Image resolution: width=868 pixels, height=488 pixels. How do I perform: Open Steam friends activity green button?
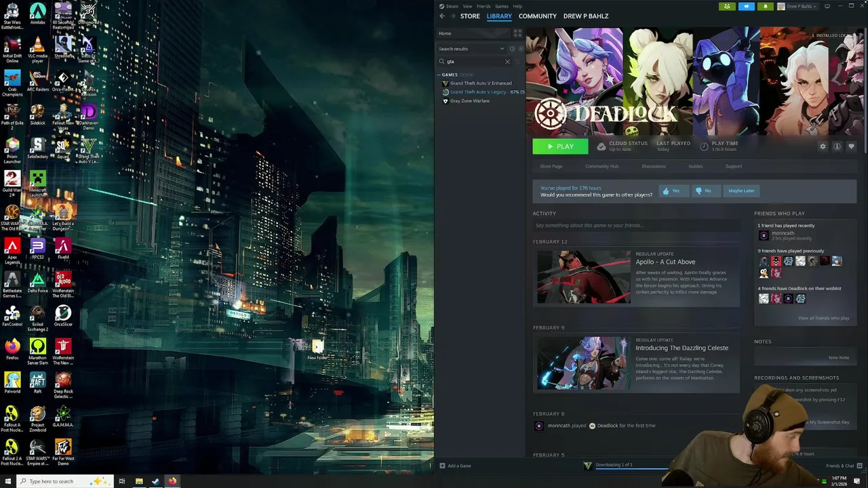point(727,6)
